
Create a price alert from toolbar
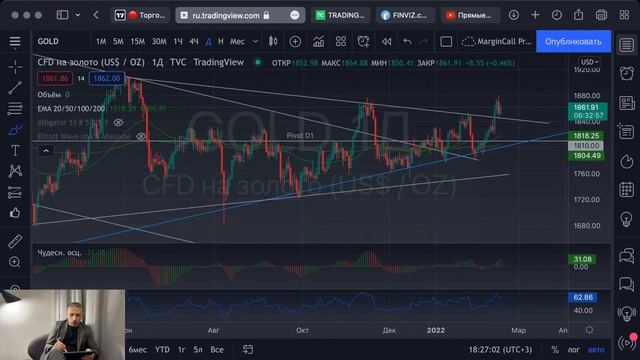coord(363,41)
